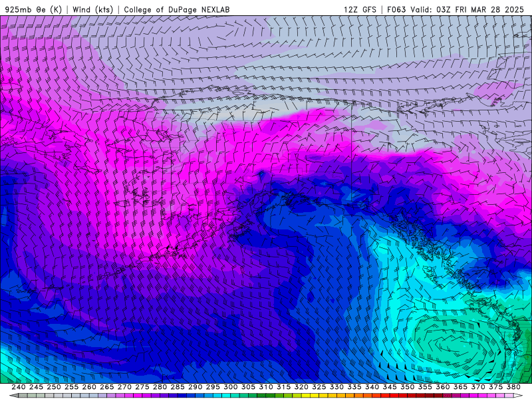Screen dimensions: 532x399
Task: Click the 'Wind (kts)' header label
Action: 93,9
